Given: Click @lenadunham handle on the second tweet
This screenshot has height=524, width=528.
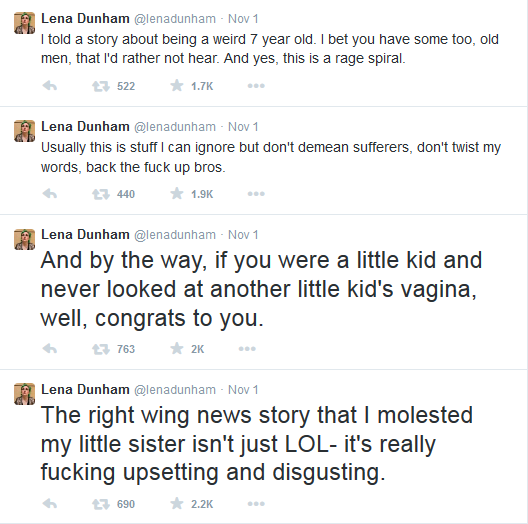Looking at the screenshot, I should coord(175,127).
